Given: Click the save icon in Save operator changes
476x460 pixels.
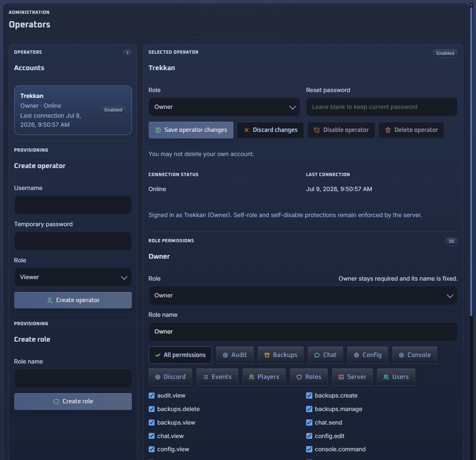Looking at the screenshot, I should click(x=158, y=130).
